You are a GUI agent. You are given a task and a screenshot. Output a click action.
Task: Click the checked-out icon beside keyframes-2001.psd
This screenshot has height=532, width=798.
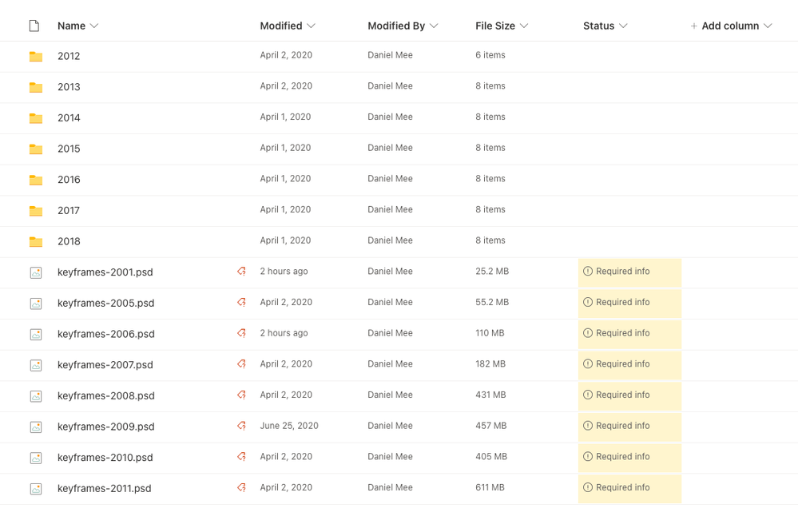(241, 272)
